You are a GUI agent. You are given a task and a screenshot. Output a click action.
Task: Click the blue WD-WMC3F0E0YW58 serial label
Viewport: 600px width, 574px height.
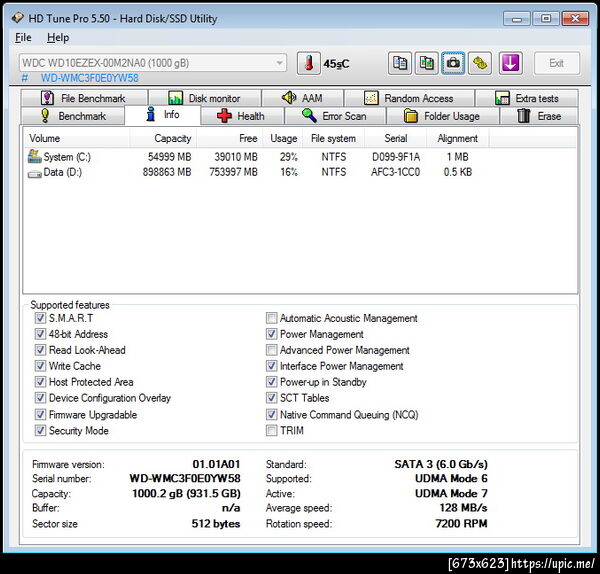90,78
